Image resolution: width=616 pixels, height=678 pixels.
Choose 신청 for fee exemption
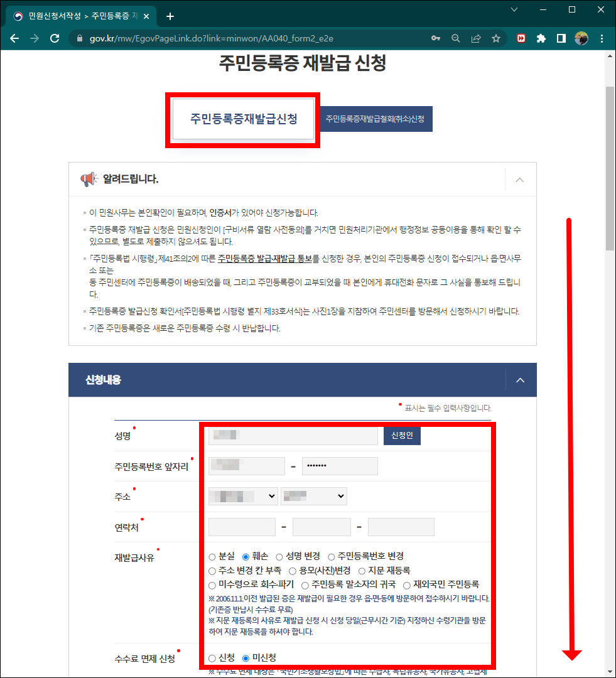[x=212, y=659]
